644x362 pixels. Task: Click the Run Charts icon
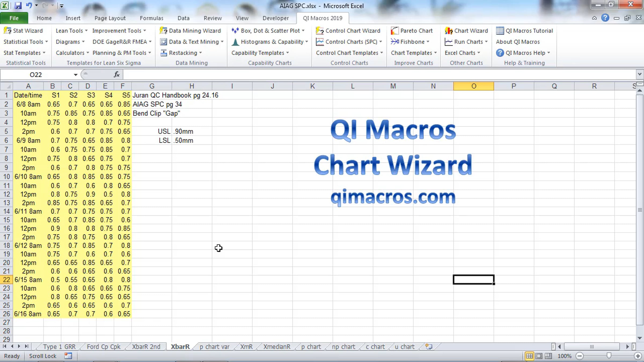(448, 42)
